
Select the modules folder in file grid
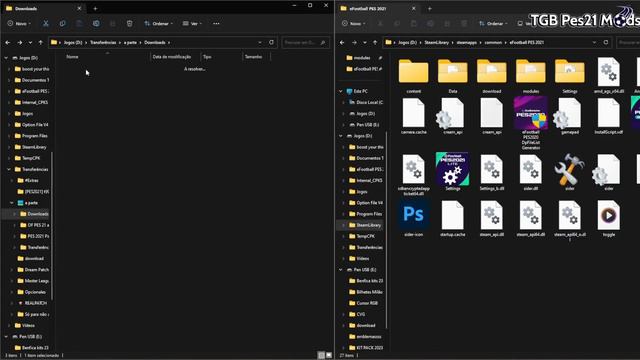pos(531,76)
